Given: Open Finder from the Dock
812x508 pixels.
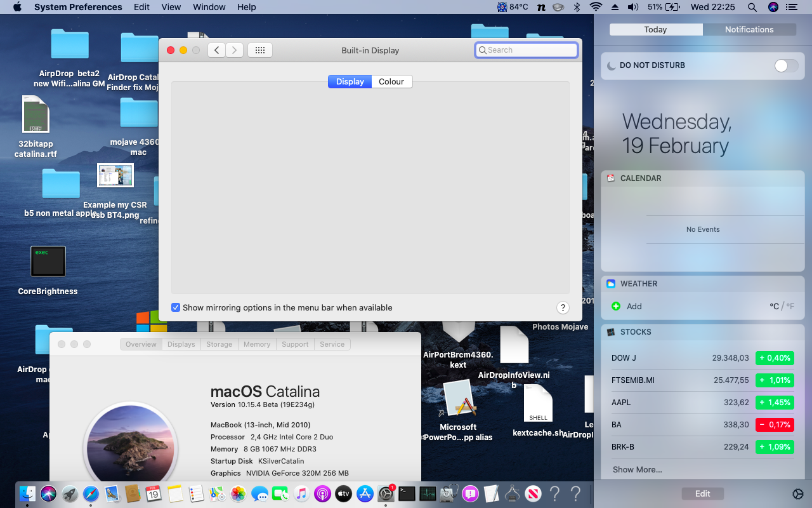Looking at the screenshot, I should 27,493.
